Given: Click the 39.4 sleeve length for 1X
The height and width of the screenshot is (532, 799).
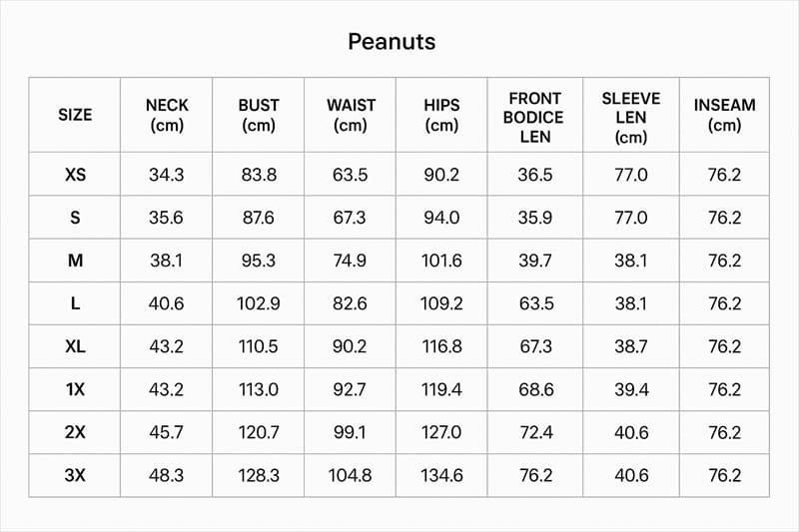Looking at the screenshot, I should [x=631, y=390].
